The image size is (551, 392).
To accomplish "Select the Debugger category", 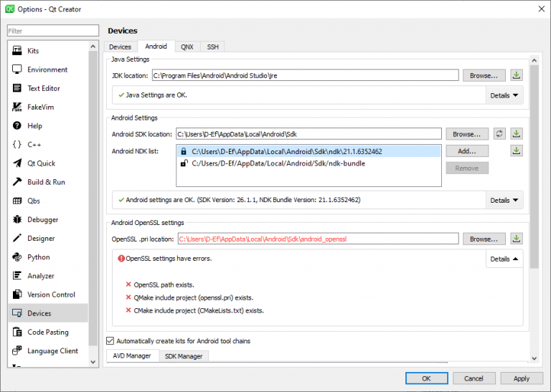I will pos(48,220).
